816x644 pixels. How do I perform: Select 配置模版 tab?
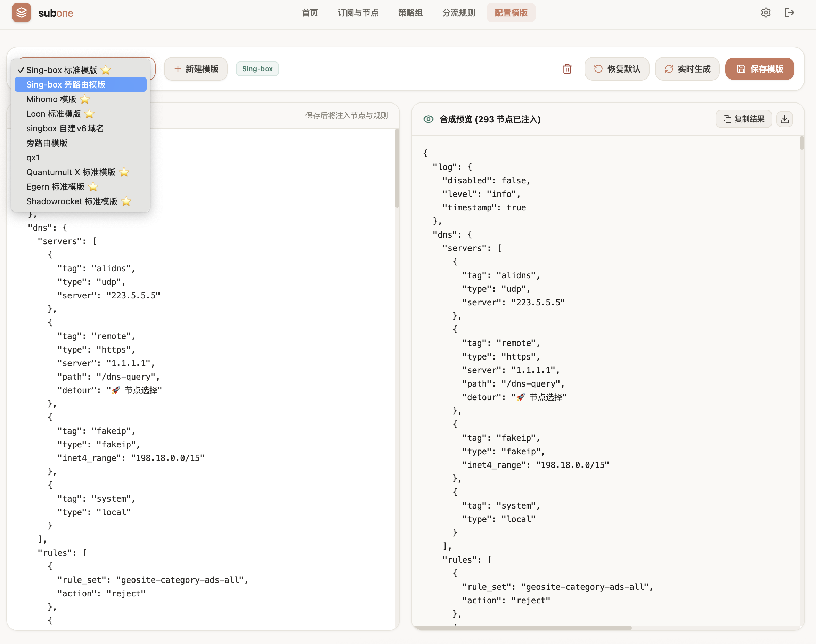pyautogui.click(x=511, y=13)
